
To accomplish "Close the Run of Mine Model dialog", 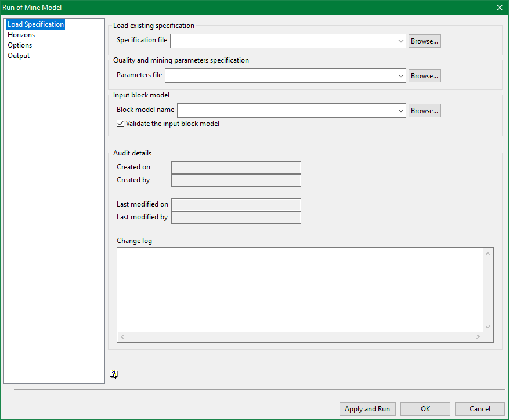I will click(499, 8).
